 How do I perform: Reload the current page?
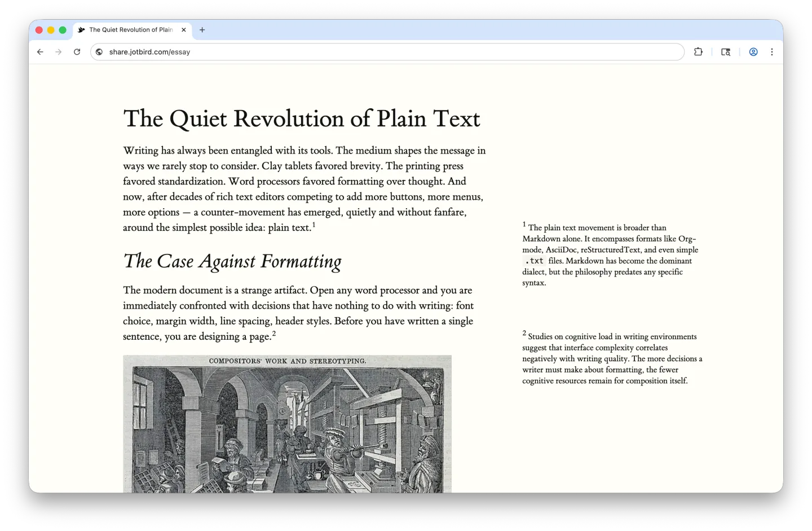pyautogui.click(x=77, y=52)
